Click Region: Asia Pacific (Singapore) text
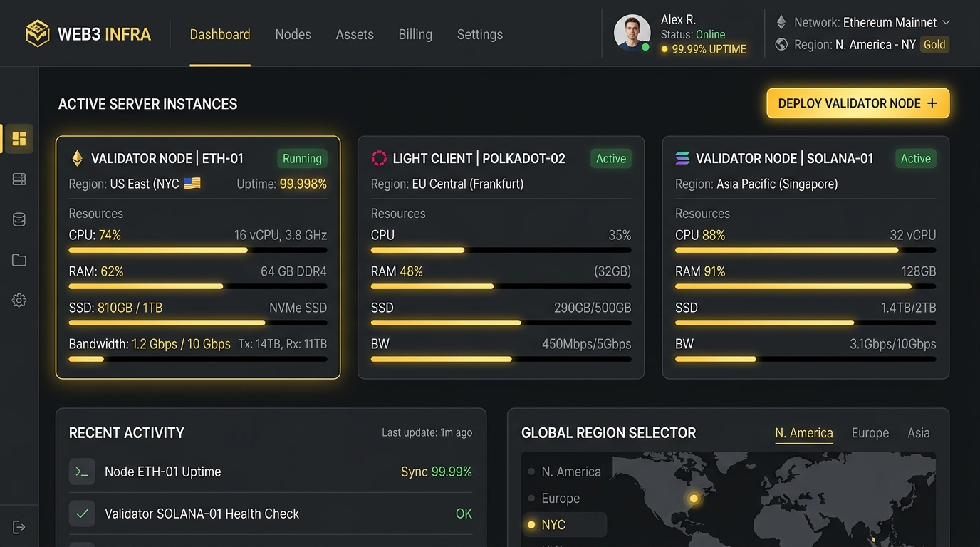This screenshot has width=980, height=547. [756, 184]
